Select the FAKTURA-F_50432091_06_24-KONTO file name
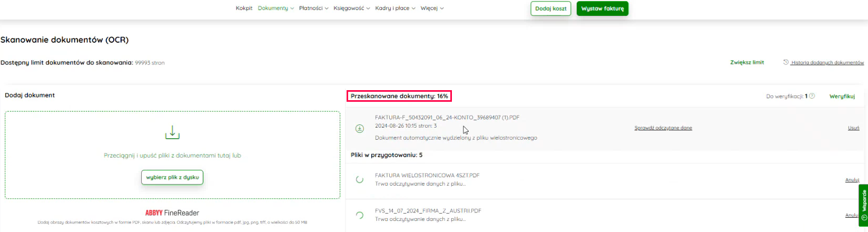The height and width of the screenshot is (232, 868). (447, 118)
